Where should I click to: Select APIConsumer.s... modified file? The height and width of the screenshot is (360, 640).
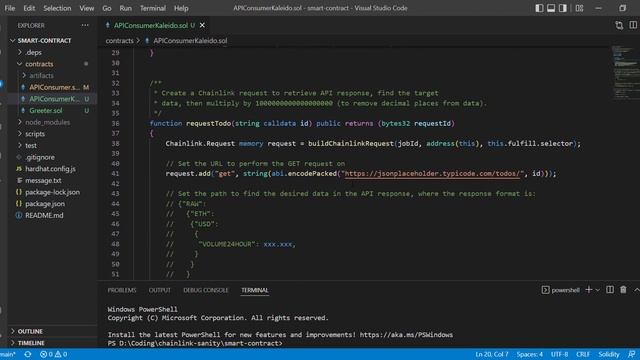[54, 87]
